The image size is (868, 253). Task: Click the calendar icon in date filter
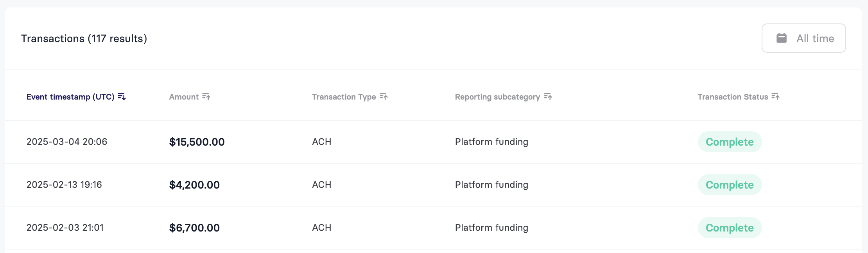[x=781, y=38]
